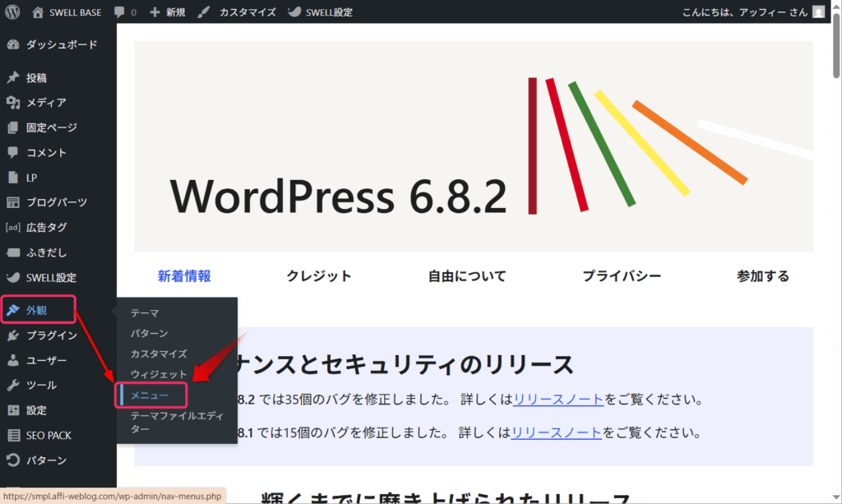Click the パターン refresh icon in sidebar
Screen dimensions: 842x504
13,460
